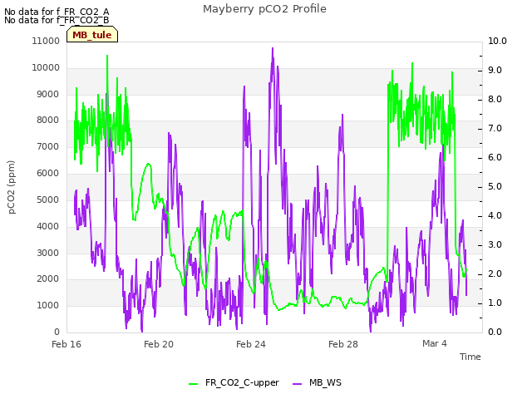Click the pCO2 (ppm) axis label
The image size is (532, 399).
pyautogui.click(x=12, y=187)
